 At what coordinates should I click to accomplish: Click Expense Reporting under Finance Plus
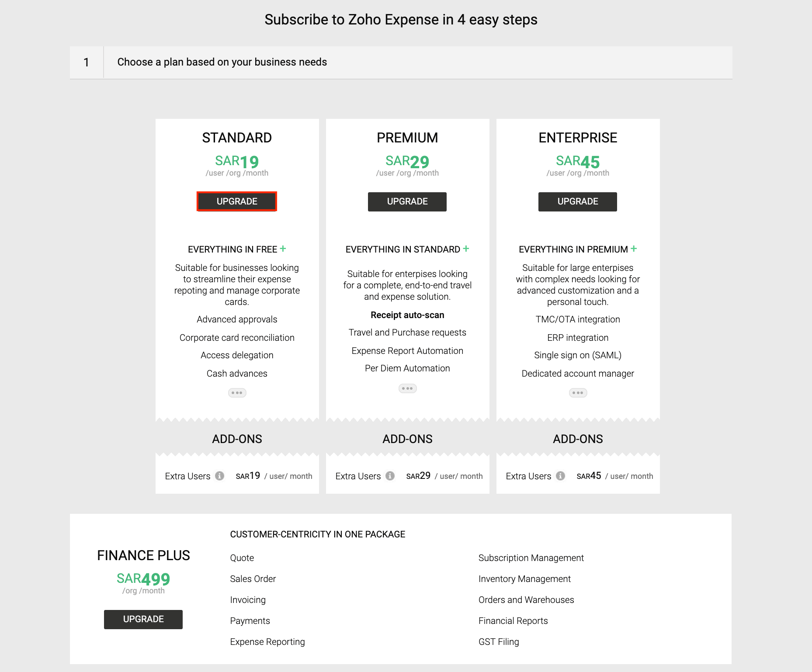pos(267,641)
